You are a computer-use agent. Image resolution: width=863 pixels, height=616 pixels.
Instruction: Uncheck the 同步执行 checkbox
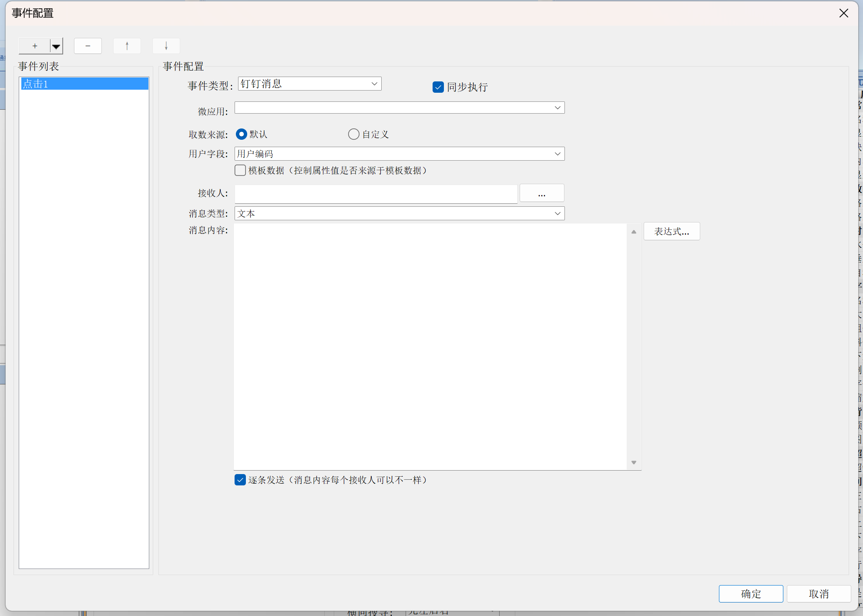pos(438,87)
